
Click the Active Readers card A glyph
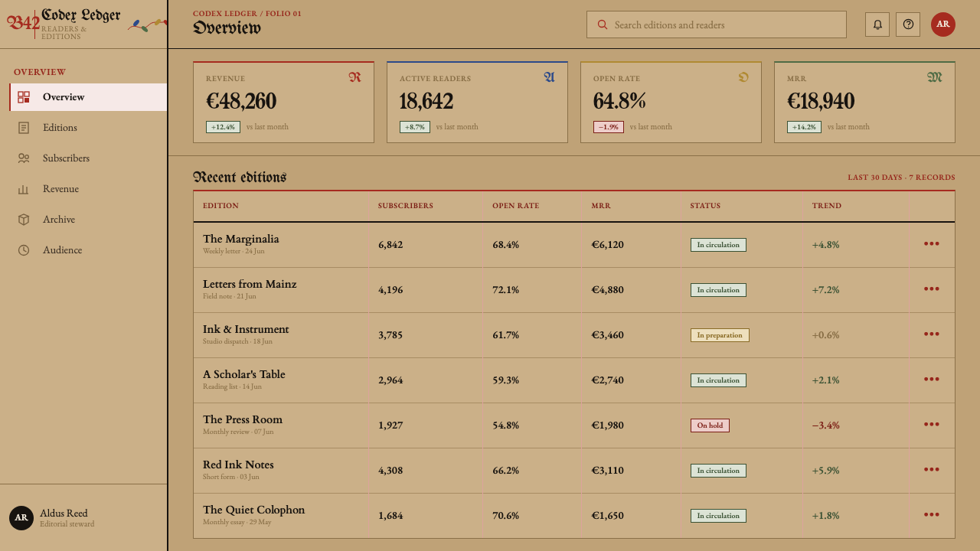click(x=549, y=77)
